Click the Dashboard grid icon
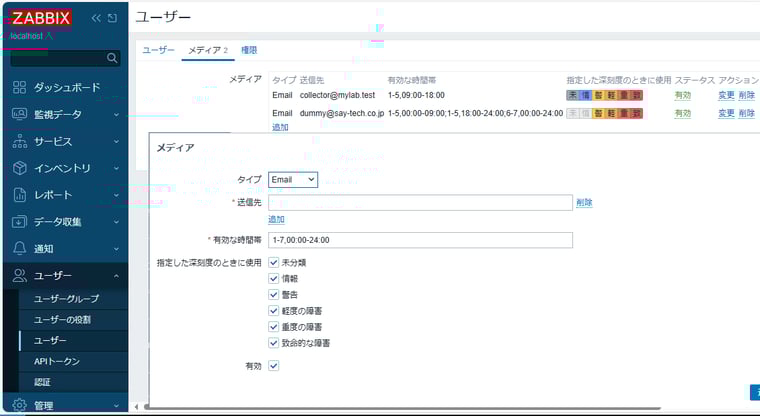This screenshot has width=760, height=416. [19, 87]
